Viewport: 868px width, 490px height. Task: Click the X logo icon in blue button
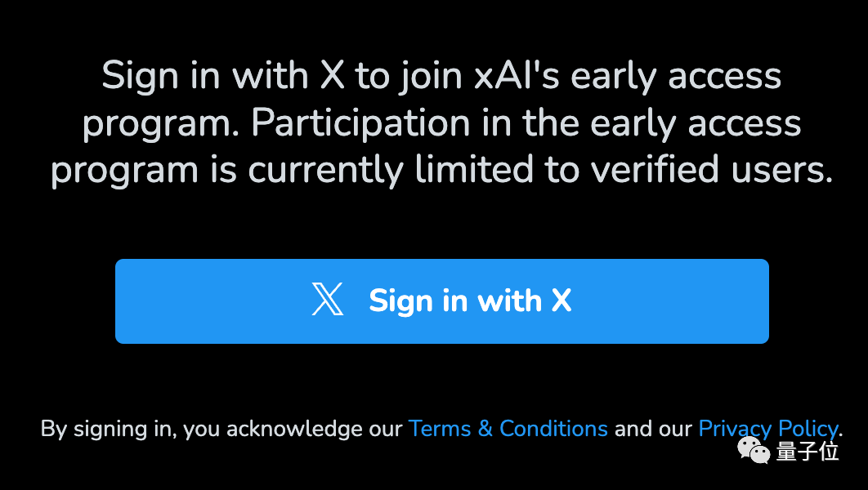(x=328, y=300)
